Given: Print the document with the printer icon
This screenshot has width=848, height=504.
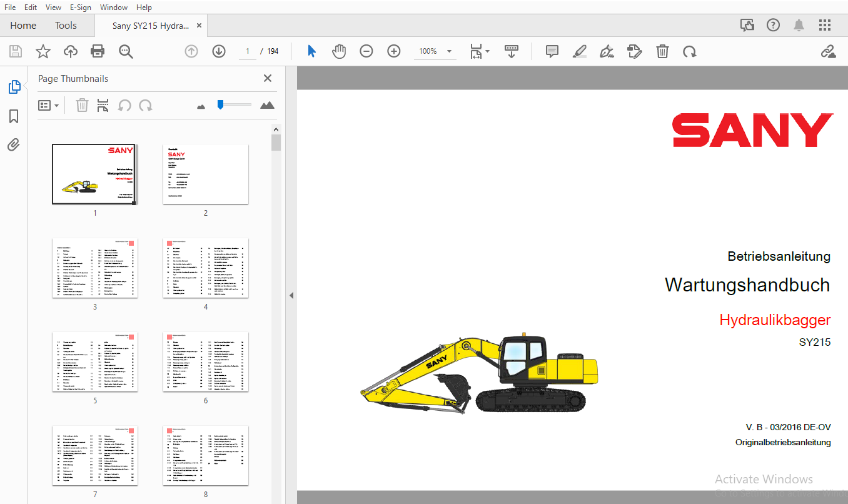Looking at the screenshot, I should tap(98, 51).
